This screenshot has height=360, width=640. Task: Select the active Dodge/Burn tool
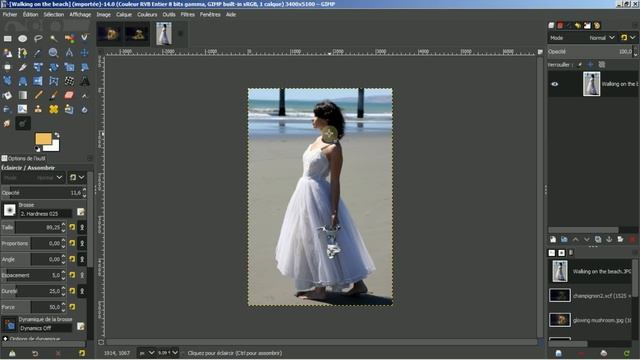(x=23, y=123)
